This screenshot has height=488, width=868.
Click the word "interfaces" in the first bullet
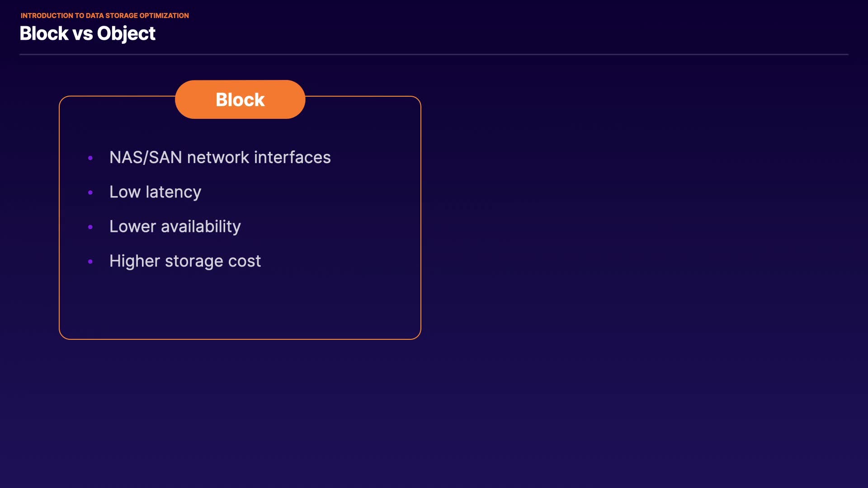[292, 157]
